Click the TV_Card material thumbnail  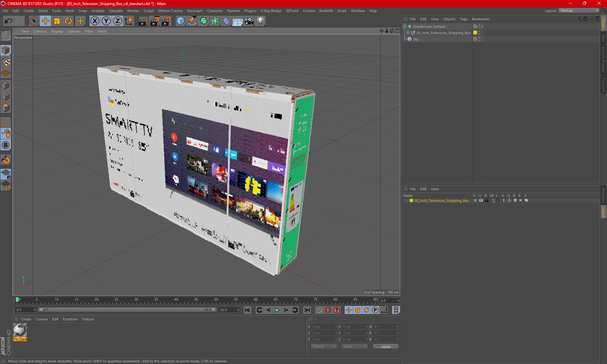20,331
